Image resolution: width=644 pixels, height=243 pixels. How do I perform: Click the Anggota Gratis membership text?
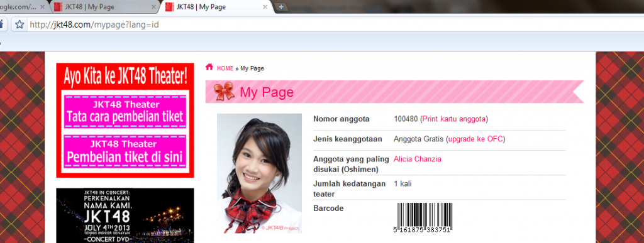(419, 139)
